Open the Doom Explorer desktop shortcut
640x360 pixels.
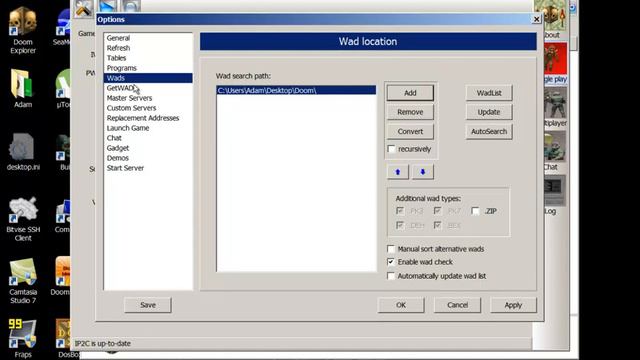click(x=23, y=31)
